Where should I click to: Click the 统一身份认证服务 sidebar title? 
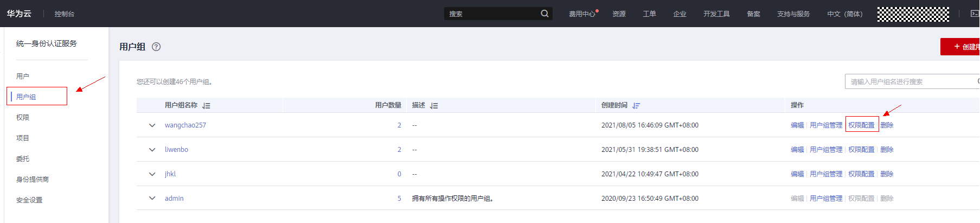(47, 43)
